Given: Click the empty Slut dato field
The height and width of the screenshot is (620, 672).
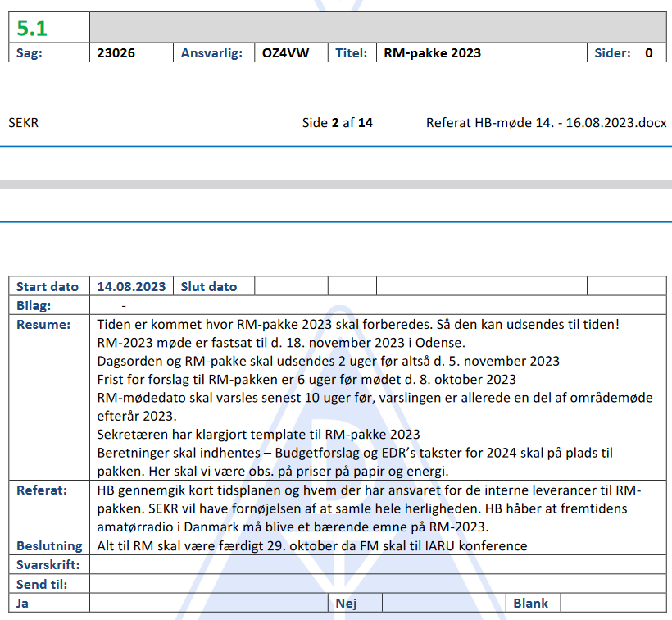Looking at the screenshot, I should click(x=290, y=286).
